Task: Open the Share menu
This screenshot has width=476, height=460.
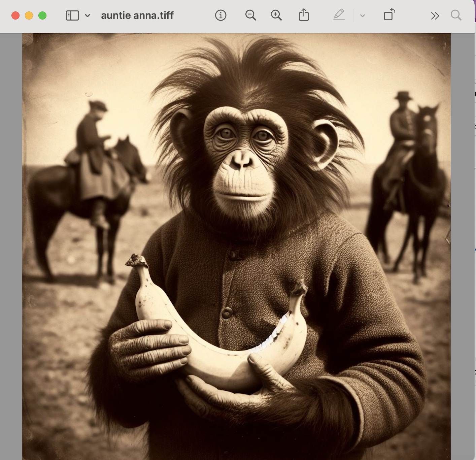Action: 304,15
